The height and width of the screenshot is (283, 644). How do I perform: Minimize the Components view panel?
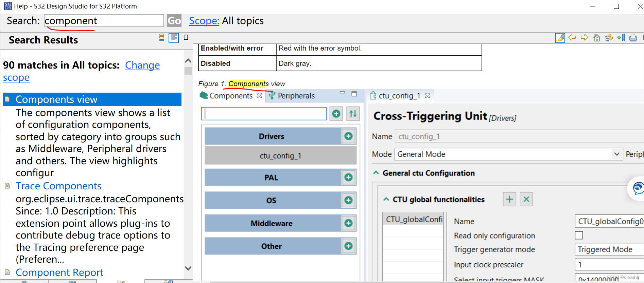[x=342, y=93]
